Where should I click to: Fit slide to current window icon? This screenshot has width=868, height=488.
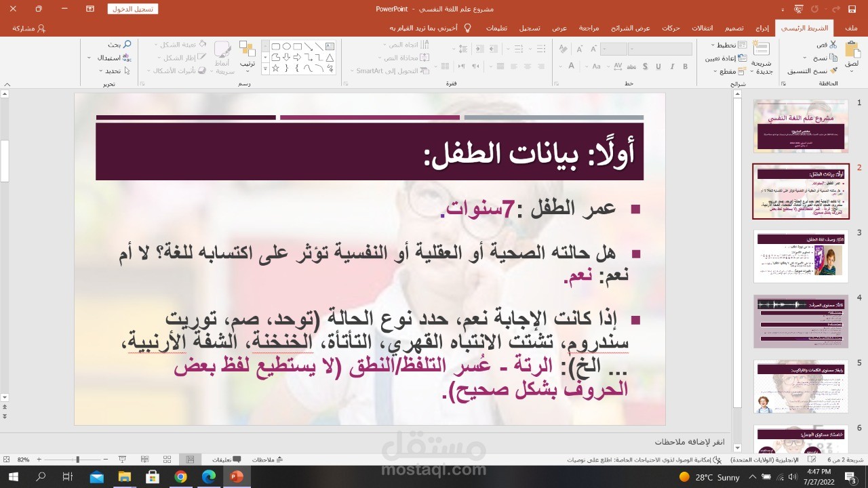coord(6,460)
